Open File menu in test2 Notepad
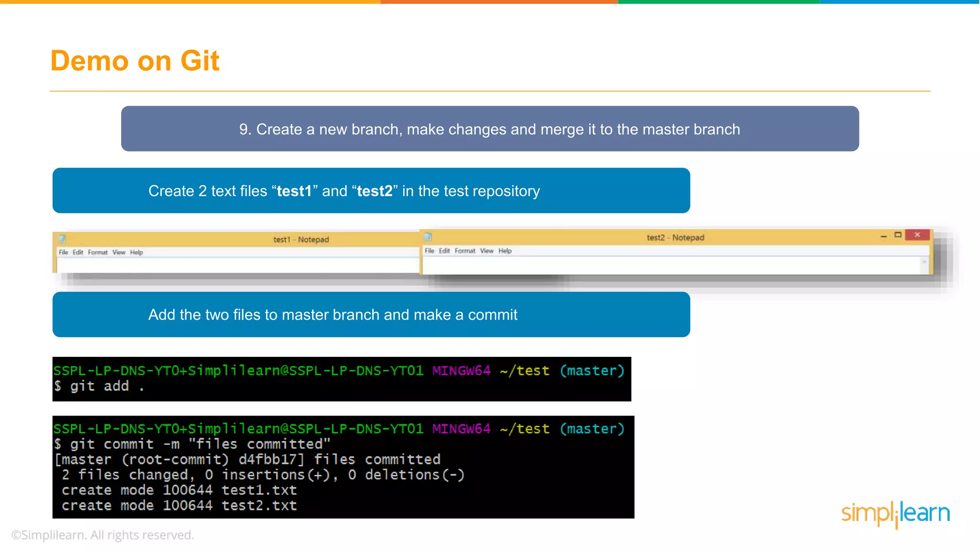Viewport: 980px width, 551px height. [x=430, y=251]
